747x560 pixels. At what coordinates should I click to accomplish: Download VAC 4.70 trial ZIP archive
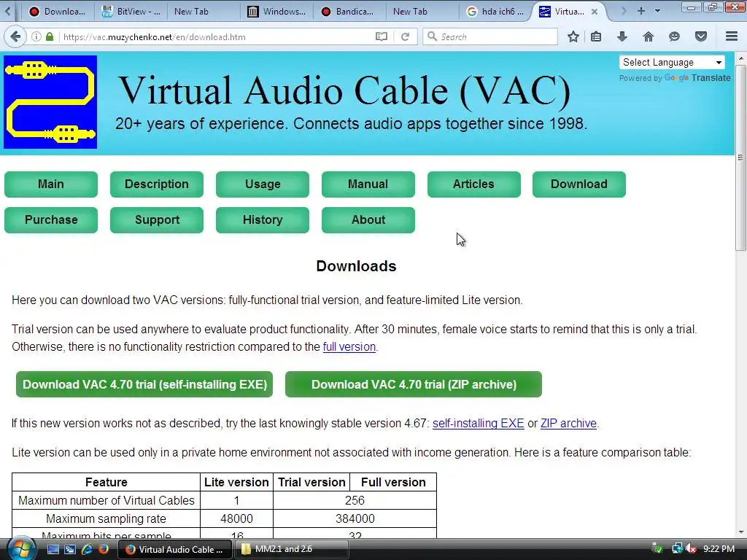click(414, 384)
